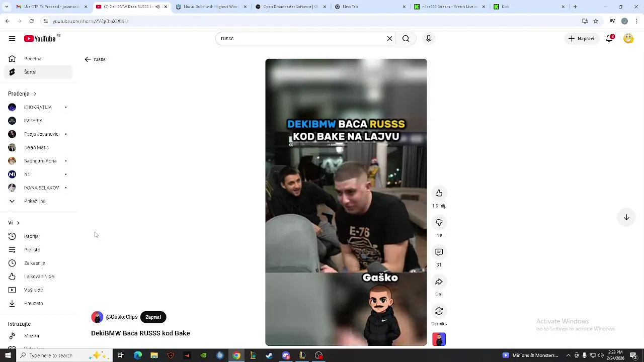Open the YouTube hamburger guide menu
Screen dimensions: 644x362
12,39
